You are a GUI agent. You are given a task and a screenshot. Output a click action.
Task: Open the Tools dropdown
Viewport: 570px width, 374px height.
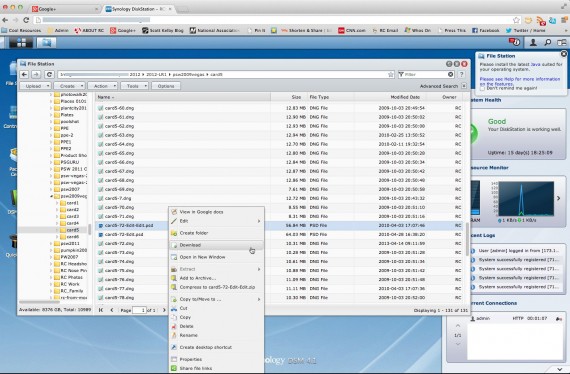(135, 86)
